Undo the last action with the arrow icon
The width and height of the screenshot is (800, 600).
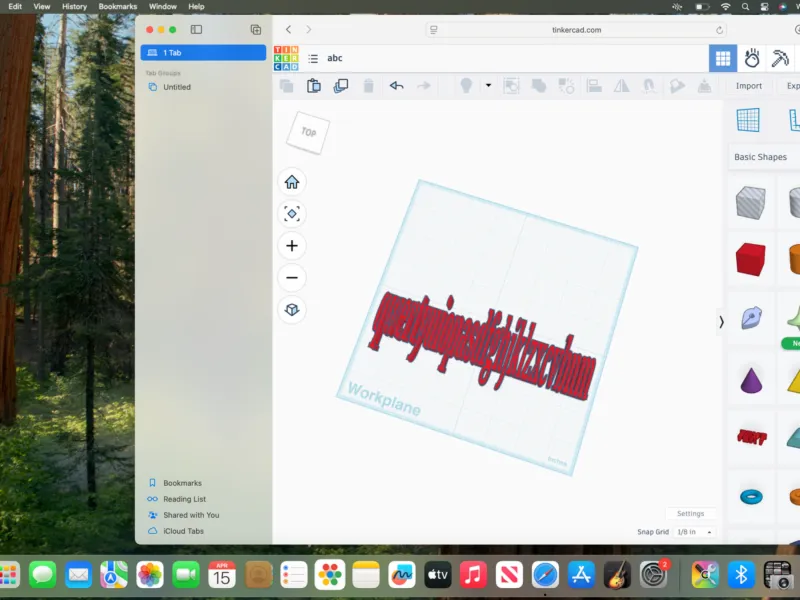(396, 86)
